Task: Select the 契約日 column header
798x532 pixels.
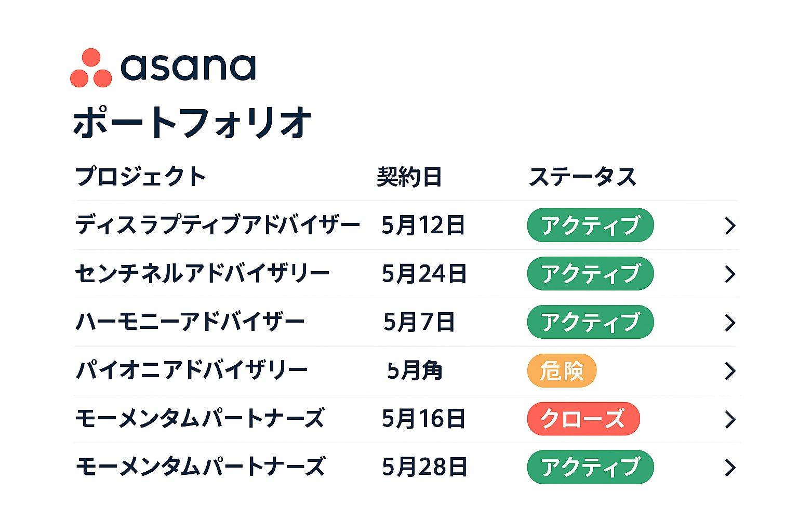Action: click(x=409, y=177)
